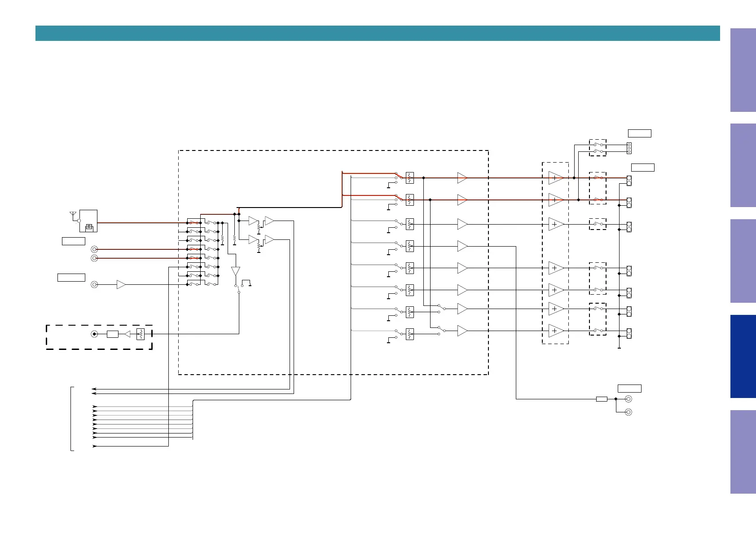Click the empty label box above the paired input jacks

pos(73,241)
